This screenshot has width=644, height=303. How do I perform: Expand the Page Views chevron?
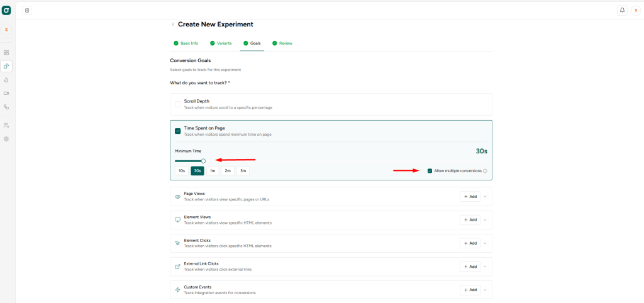click(485, 197)
